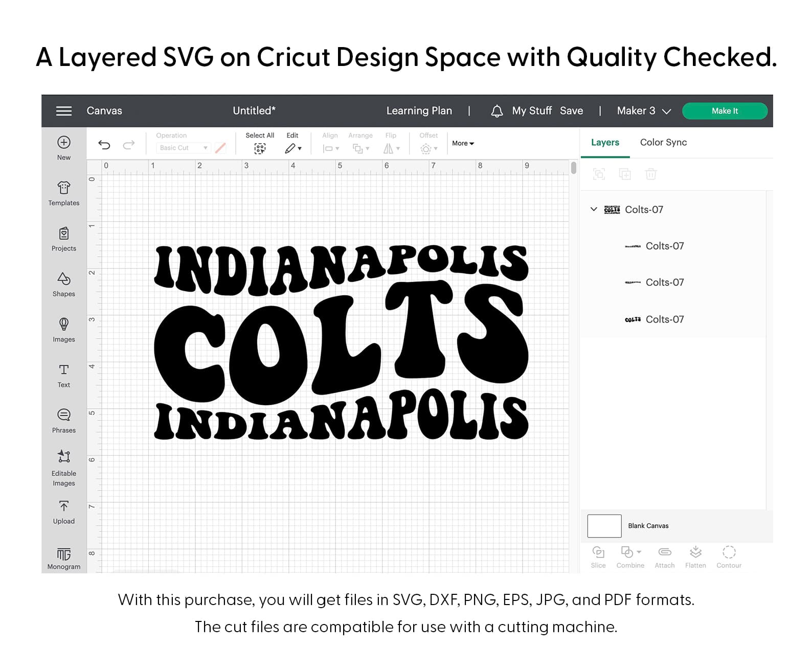Viewport: 812px width, 669px height.
Task: Select the Shapes tool
Action: pos(64,284)
